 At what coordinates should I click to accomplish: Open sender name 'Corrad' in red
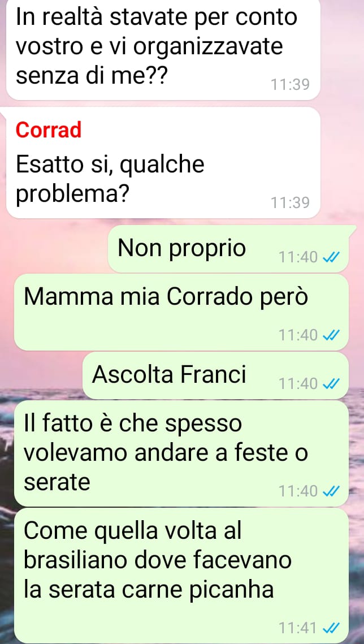click(49, 130)
